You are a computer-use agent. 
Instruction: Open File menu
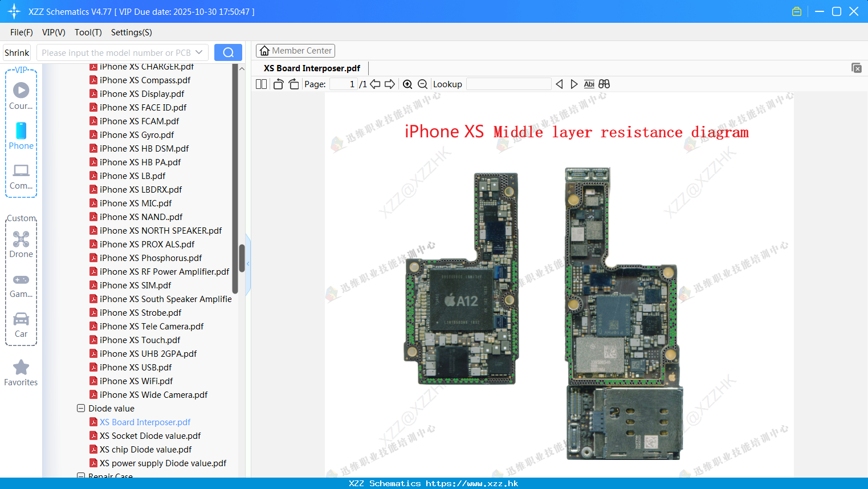click(22, 32)
